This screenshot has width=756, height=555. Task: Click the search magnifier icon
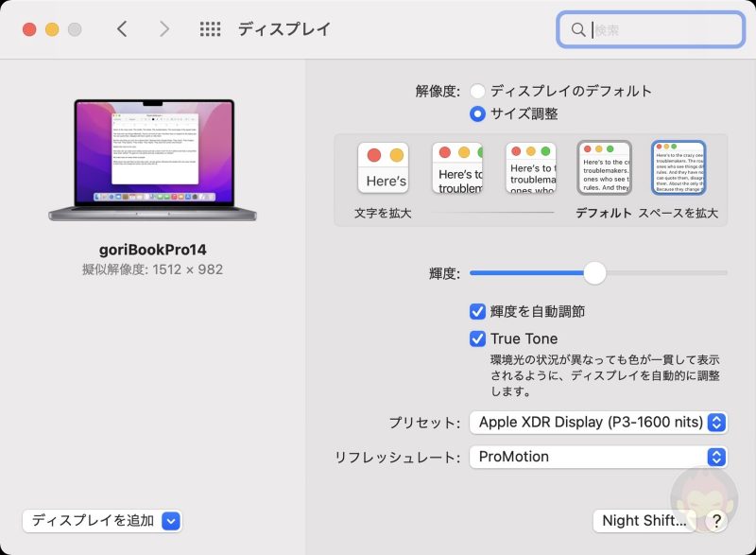578,29
